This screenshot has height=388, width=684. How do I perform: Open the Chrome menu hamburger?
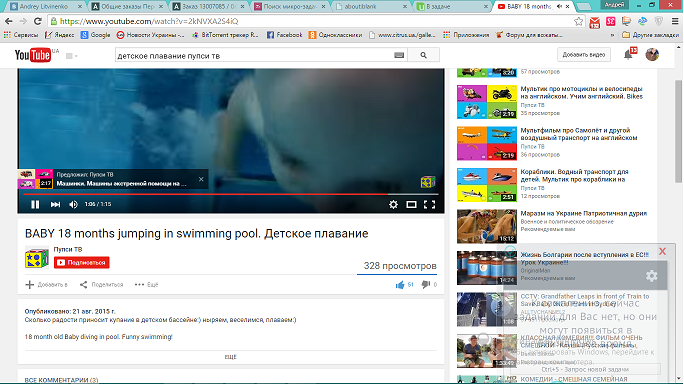click(675, 21)
